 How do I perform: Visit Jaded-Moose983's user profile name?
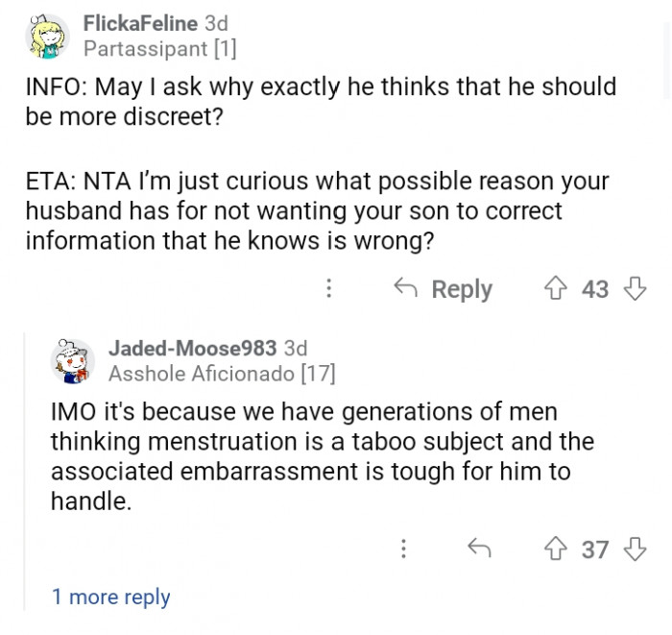coord(192,348)
